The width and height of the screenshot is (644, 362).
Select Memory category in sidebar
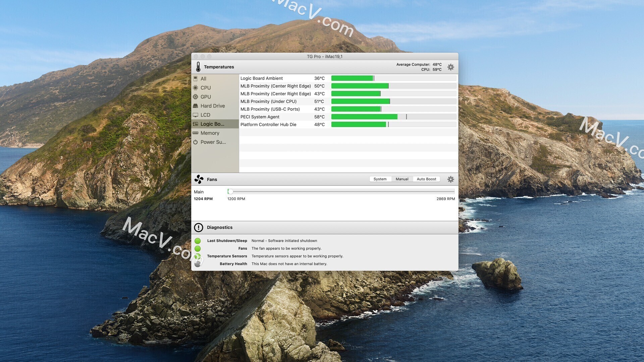click(x=215, y=133)
